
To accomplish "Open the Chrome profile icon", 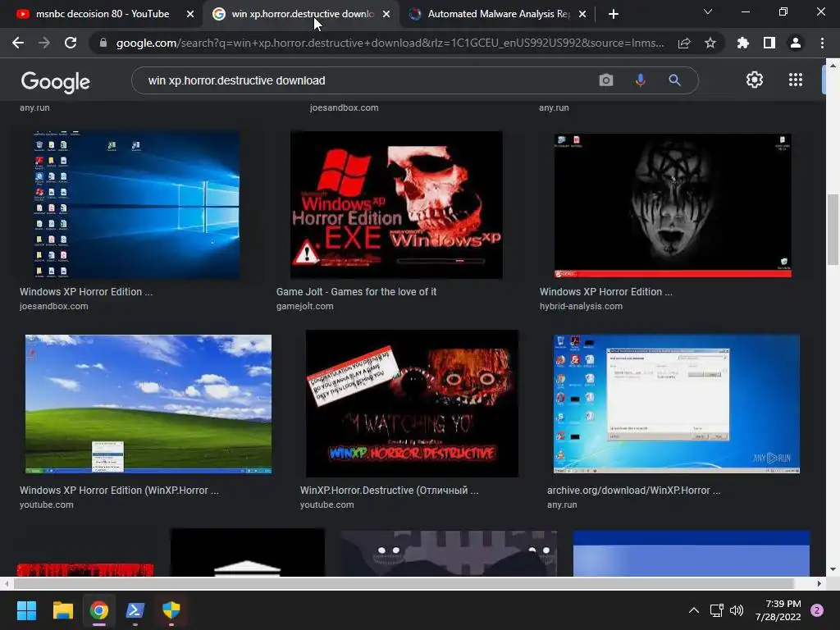I will click(796, 43).
